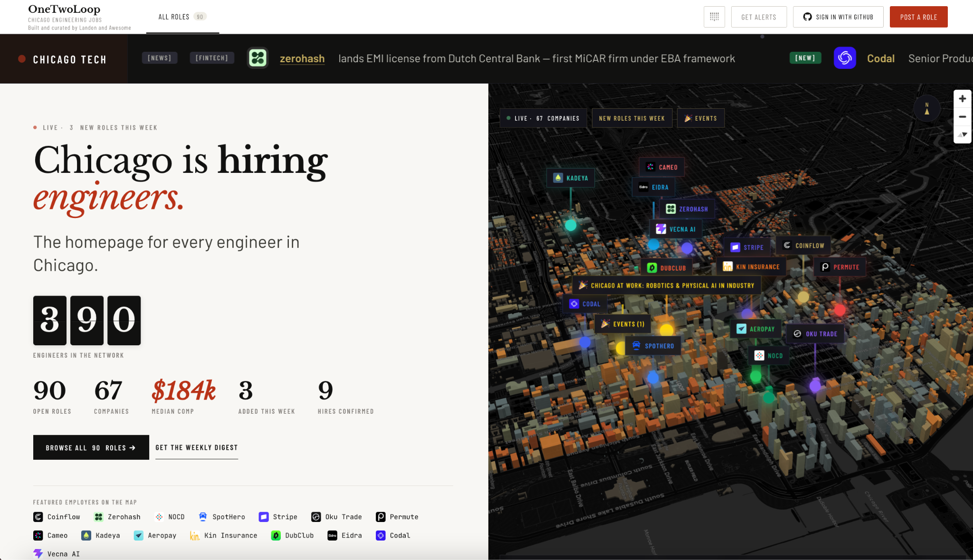Screen dimensions: 973x560
Task: Open SpotHero in featured employers
Action: coord(222,517)
